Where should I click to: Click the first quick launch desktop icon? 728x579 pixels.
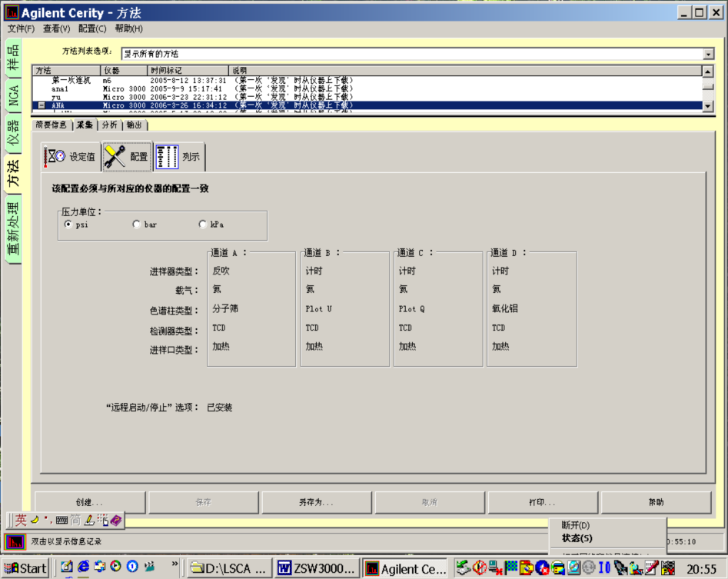click(x=67, y=567)
